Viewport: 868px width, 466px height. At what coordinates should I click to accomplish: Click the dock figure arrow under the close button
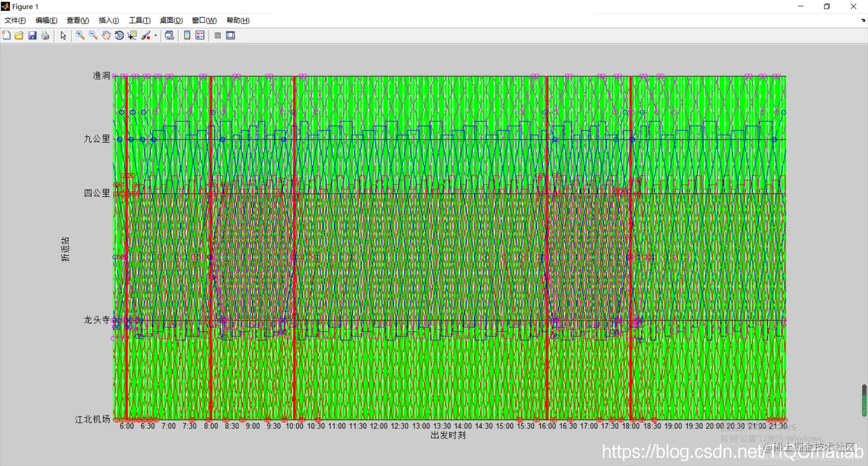point(863,20)
